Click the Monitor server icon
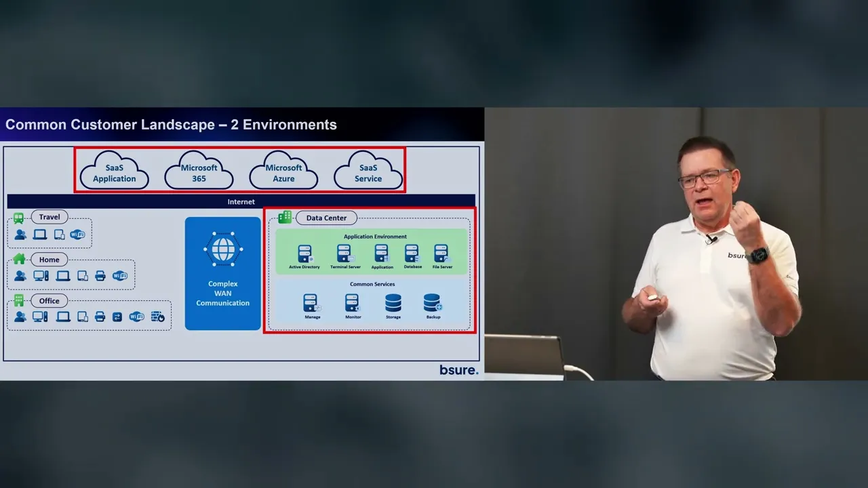The image size is (868, 488). (x=353, y=303)
